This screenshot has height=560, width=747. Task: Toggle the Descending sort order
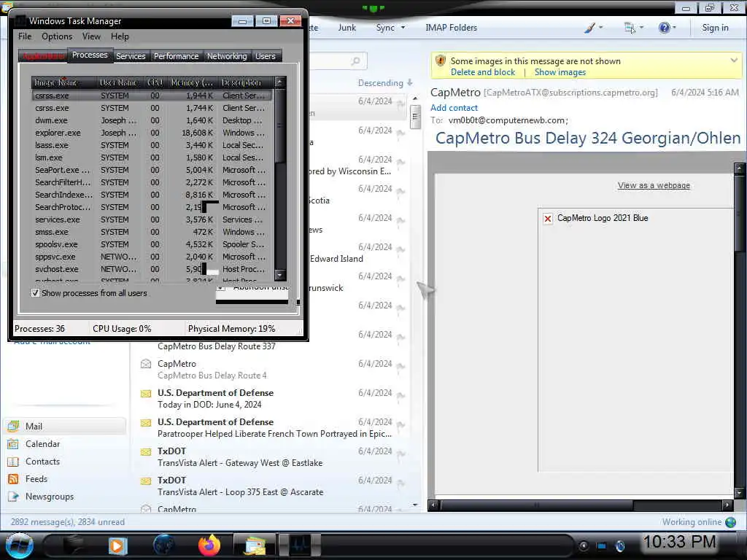click(385, 83)
